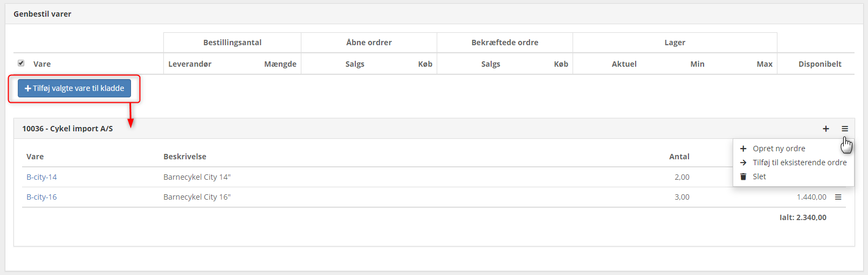Screen dimensions: 868x275
Task: Choose 'Slet' in the dropdown menu
Action: click(759, 177)
